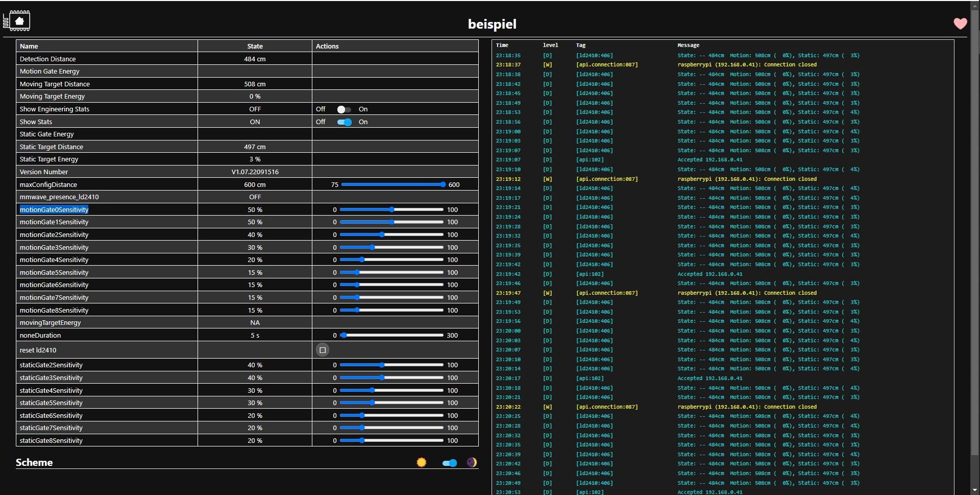
Task: Click the motionGate4Sensitivity slider
Action: pyautogui.click(x=391, y=260)
